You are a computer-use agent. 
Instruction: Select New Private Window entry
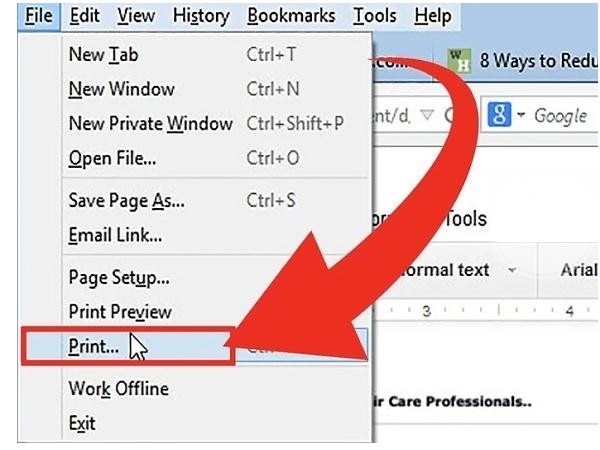(216, 123)
